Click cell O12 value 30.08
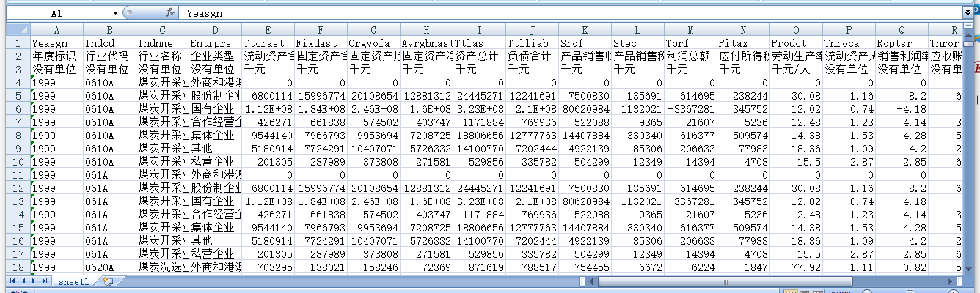This screenshot has width=980, height=293. tap(796, 188)
